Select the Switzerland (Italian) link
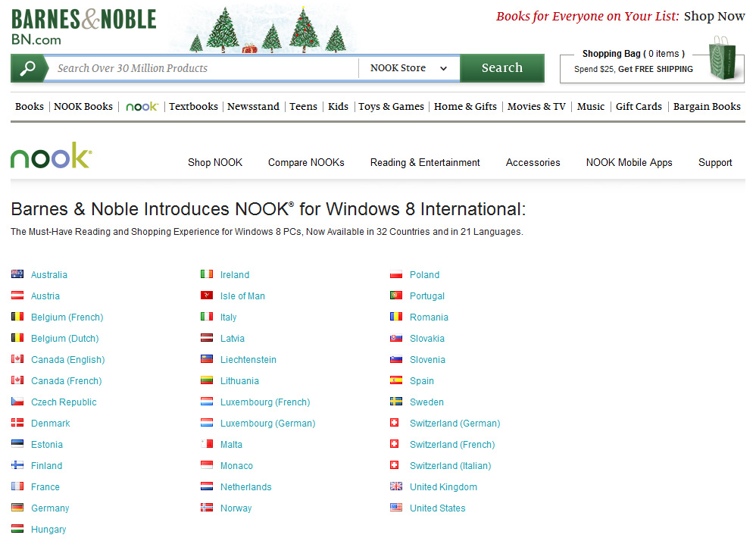Viewport: 756px width, 541px height. (450, 466)
